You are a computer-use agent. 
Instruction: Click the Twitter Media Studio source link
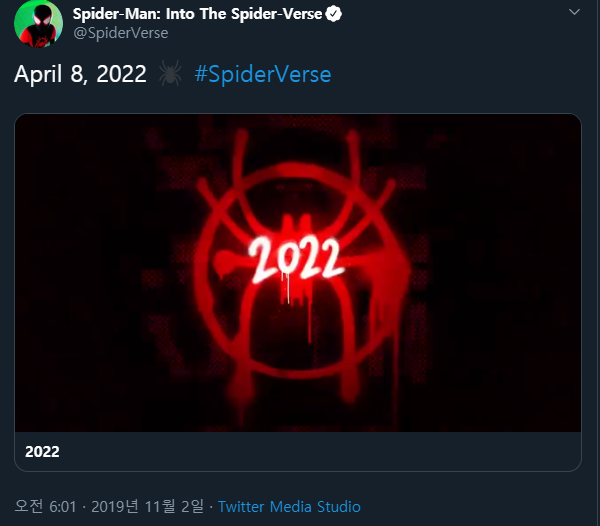[x=289, y=506]
